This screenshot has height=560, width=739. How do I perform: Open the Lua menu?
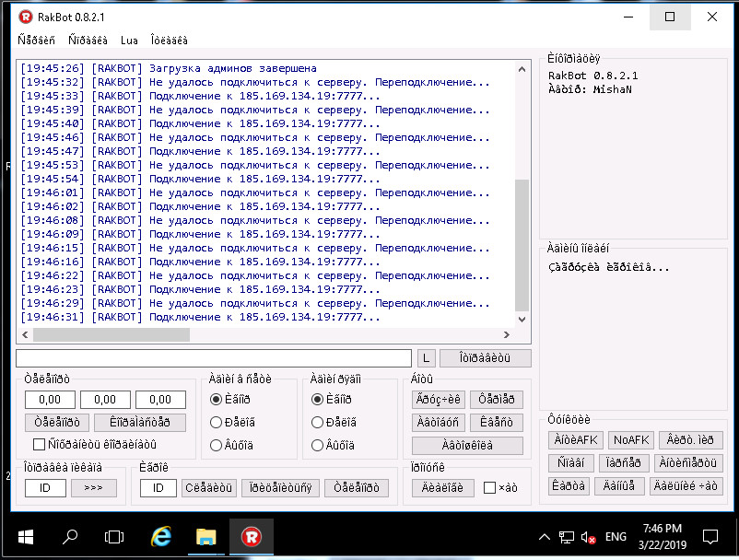(x=129, y=41)
